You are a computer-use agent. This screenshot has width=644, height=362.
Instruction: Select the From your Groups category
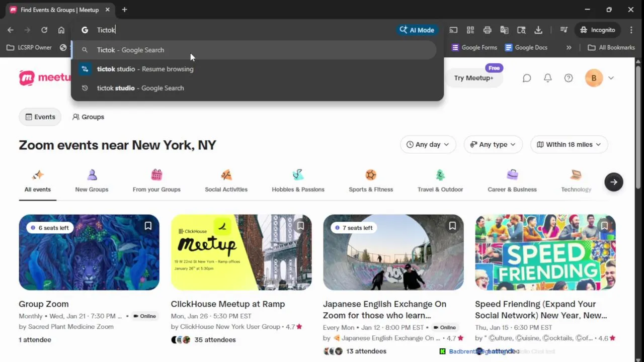click(x=156, y=182)
